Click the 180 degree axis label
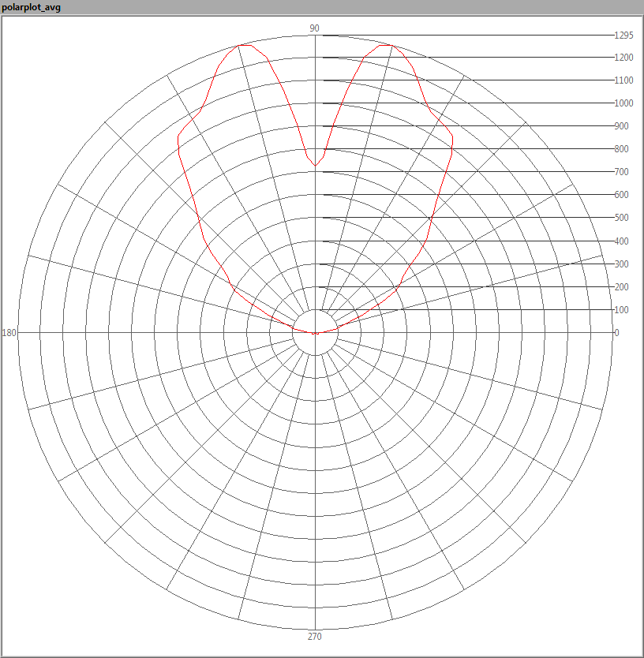This screenshot has width=644, height=658. [x=9, y=333]
